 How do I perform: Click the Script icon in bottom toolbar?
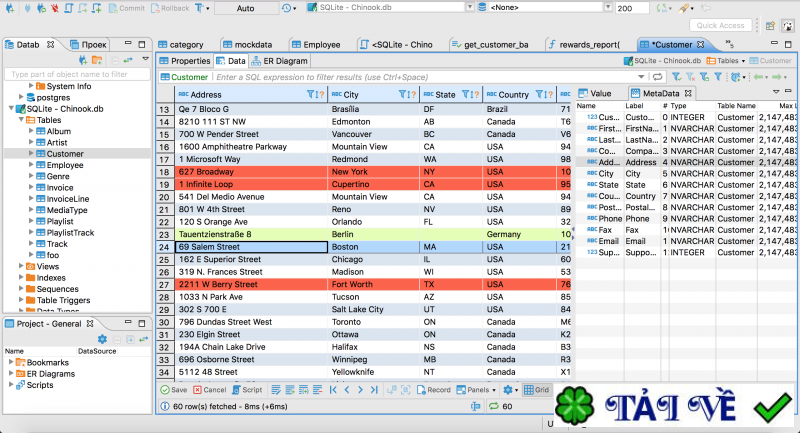(x=248, y=389)
